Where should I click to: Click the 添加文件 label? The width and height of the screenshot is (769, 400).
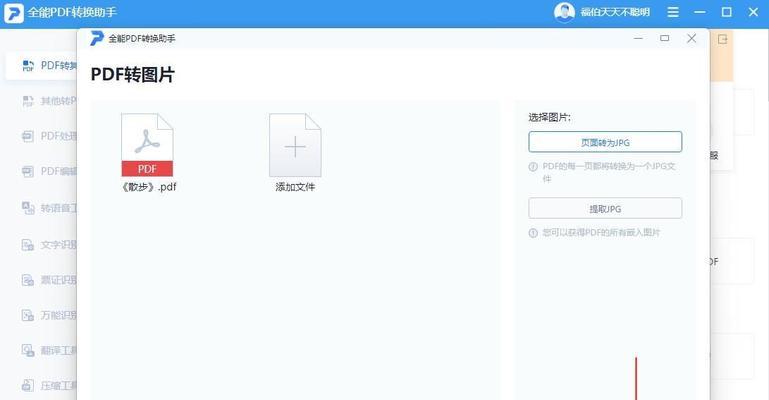(295, 187)
